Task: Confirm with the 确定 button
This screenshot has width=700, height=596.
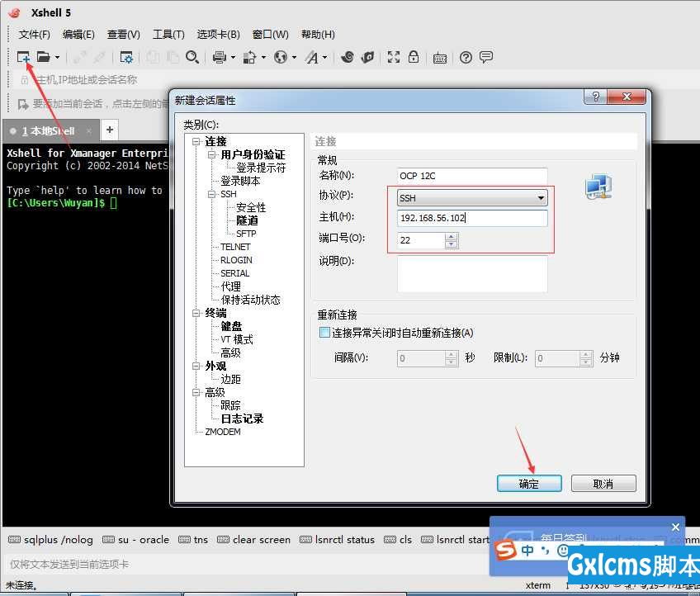Action: 529,484
